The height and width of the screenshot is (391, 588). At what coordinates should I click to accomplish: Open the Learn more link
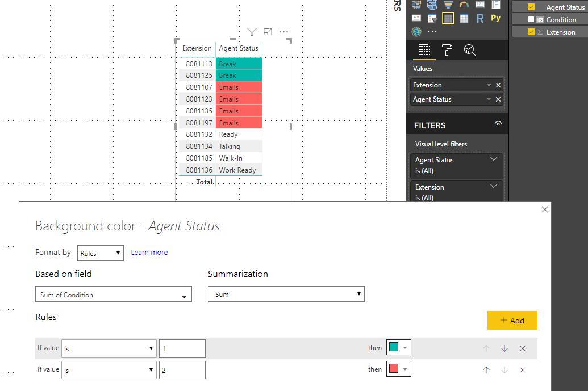[149, 253]
